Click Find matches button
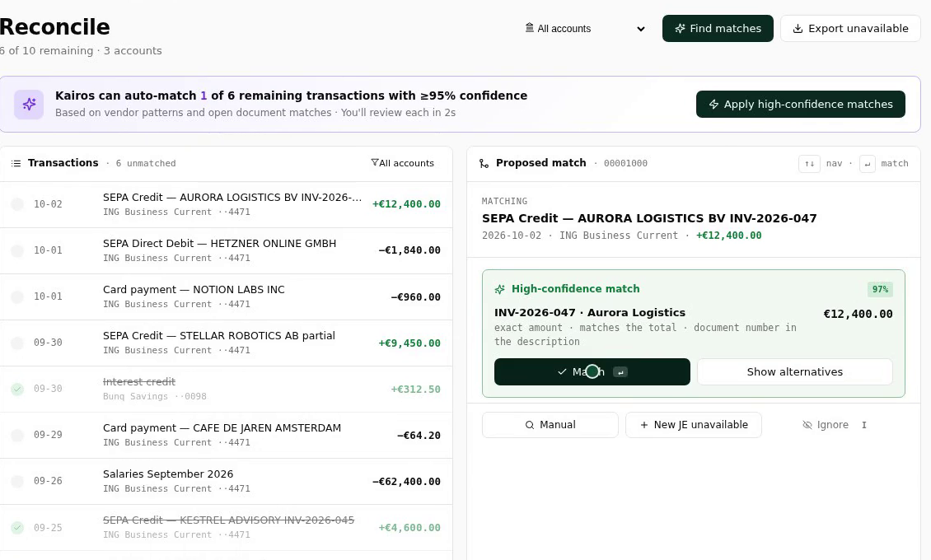 pyautogui.click(x=718, y=29)
